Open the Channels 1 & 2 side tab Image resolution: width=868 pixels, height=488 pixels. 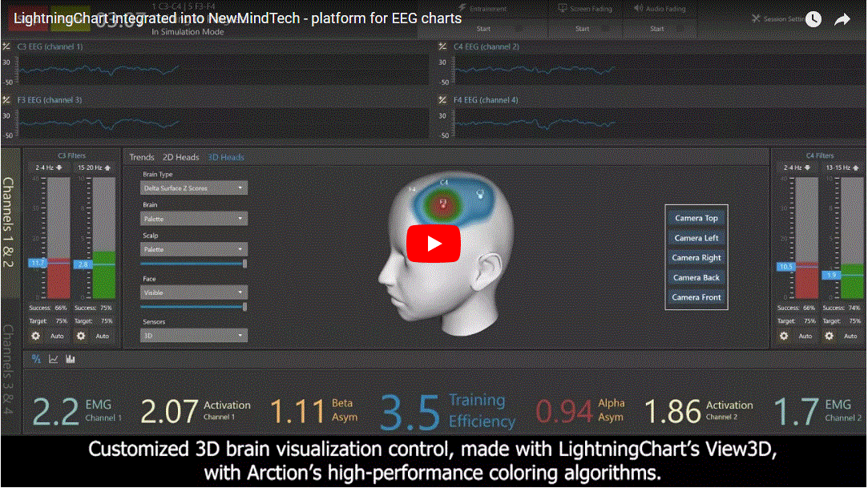tap(10, 223)
